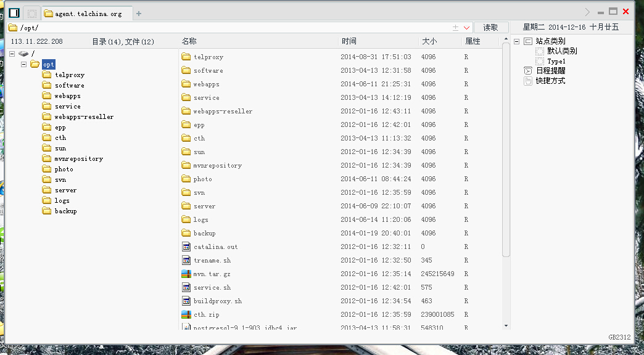Switch to the agent.telchina.org tab
This screenshot has height=355, width=644.
[x=88, y=14]
